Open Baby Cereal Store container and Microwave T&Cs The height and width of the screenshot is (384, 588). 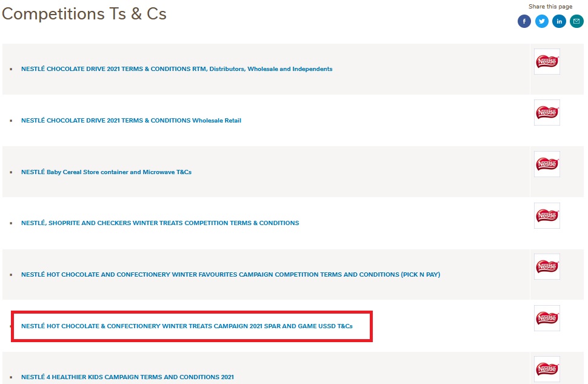pyautogui.click(x=106, y=172)
